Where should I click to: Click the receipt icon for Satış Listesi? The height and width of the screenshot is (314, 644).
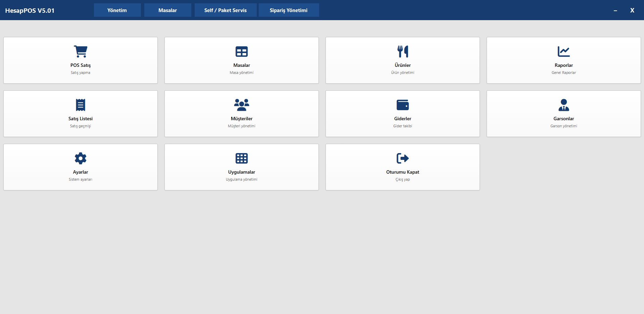tap(81, 105)
